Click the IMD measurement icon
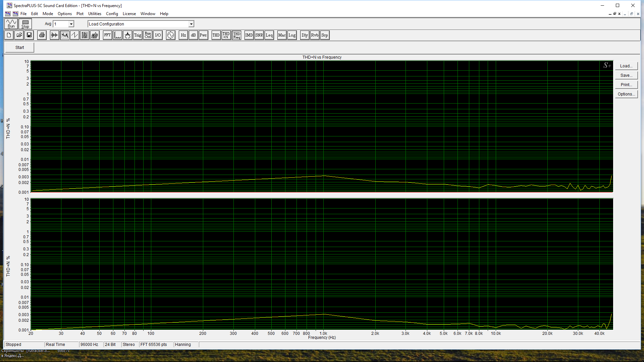 (249, 35)
